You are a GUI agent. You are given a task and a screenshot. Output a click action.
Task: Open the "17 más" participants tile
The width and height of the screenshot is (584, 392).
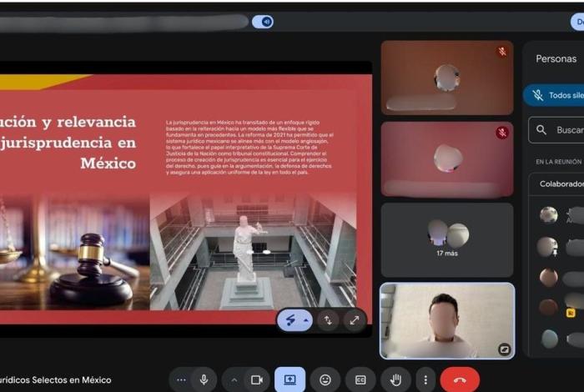(x=447, y=239)
